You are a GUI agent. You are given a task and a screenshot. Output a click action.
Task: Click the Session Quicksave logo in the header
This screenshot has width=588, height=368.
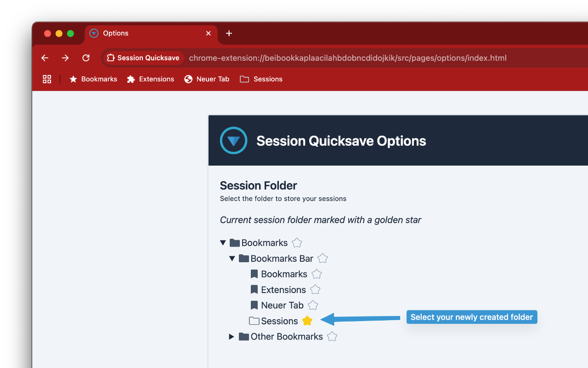[x=233, y=140]
